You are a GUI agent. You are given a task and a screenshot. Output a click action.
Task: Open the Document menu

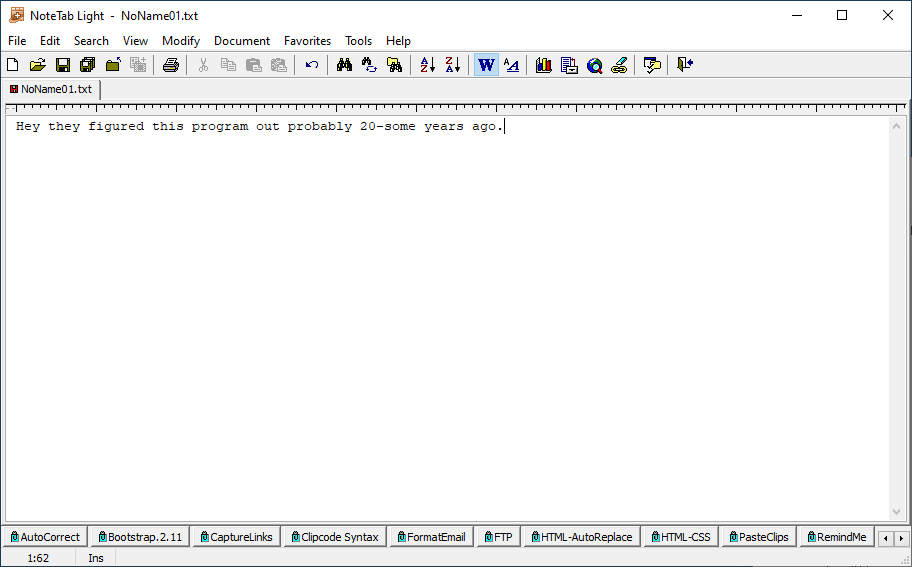point(242,41)
